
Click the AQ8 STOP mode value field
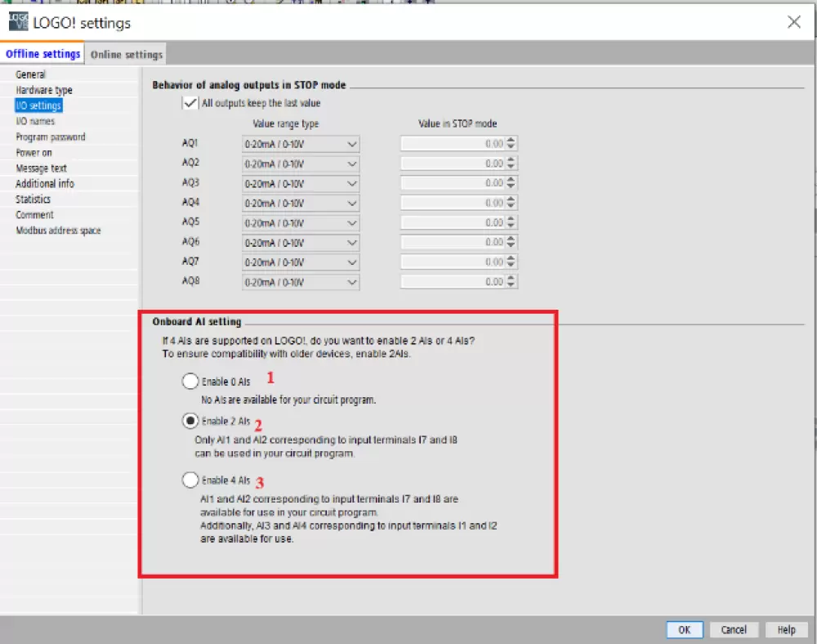point(453,281)
